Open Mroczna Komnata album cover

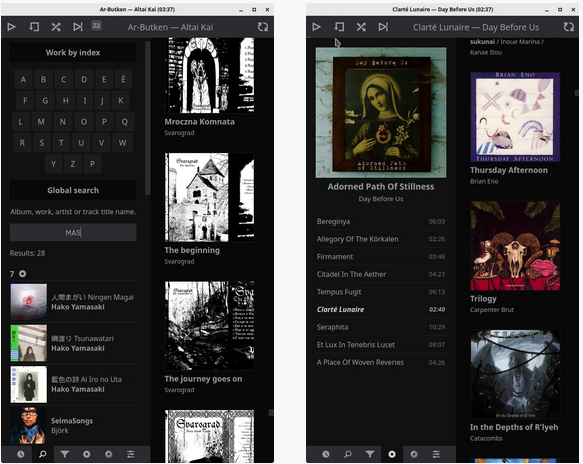coord(209,75)
